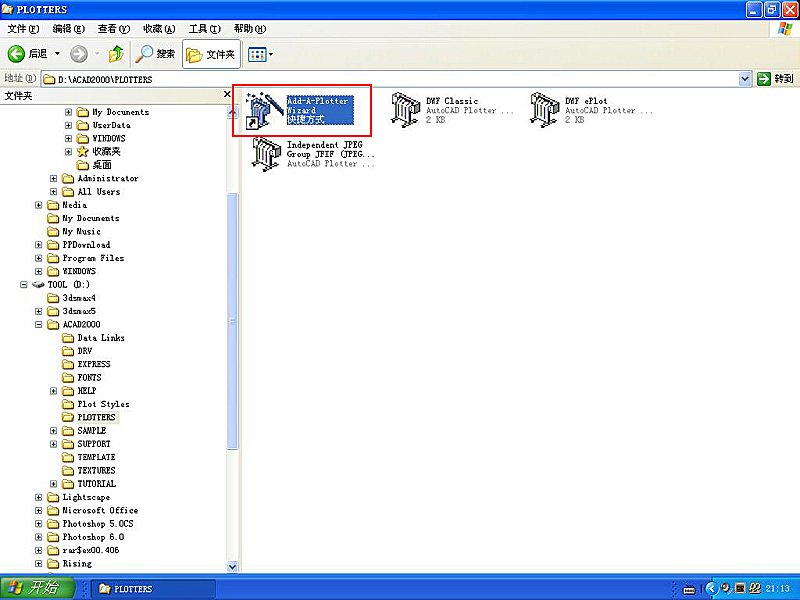Expand the Photoshop 6.0 folder node
The width and height of the screenshot is (800, 600).
tap(38, 537)
